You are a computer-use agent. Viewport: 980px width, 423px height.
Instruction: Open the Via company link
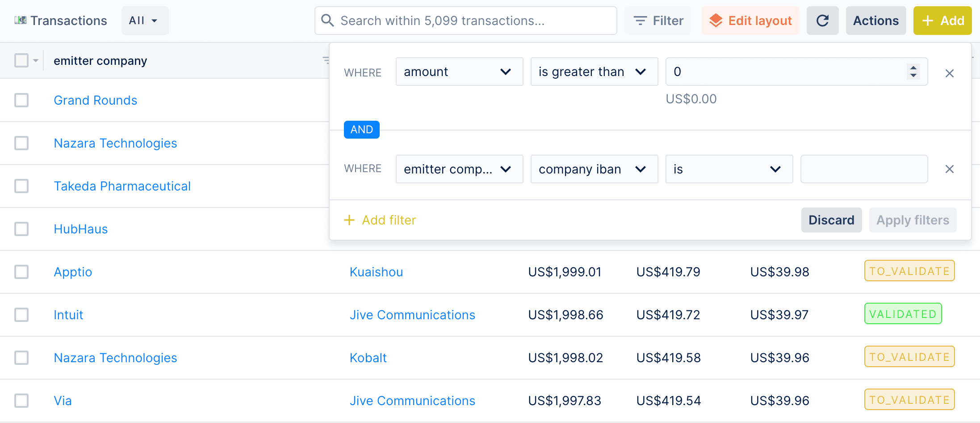(x=63, y=401)
